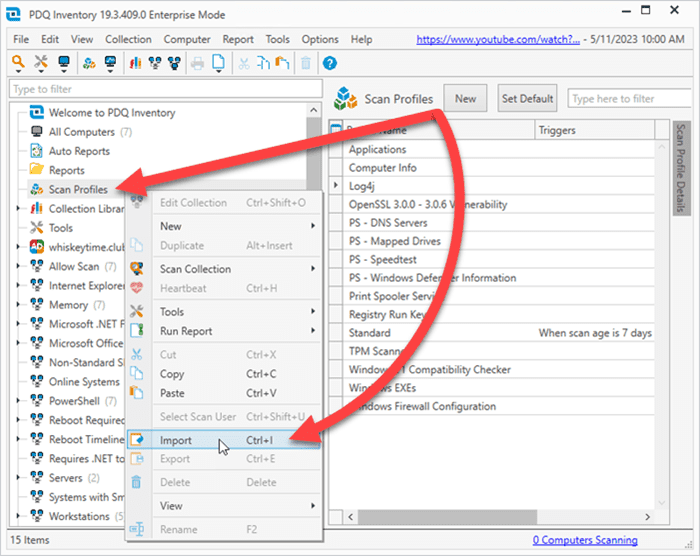Viewport: 700px width, 556px height.
Task: Expand the Servers collection node
Action: [x=18, y=477]
